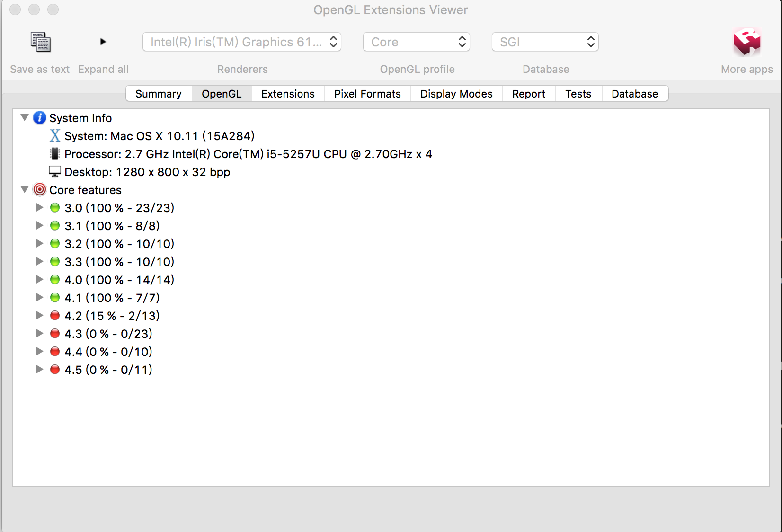Open the Database dropdown set to SGI
The height and width of the screenshot is (532, 782).
(x=545, y=42)
